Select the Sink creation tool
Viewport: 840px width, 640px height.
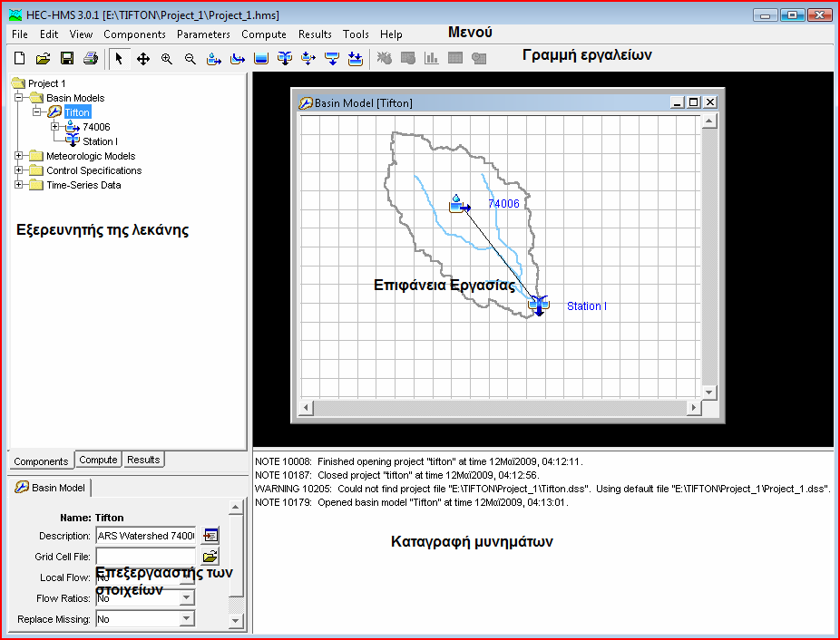(x=356, y=58)
